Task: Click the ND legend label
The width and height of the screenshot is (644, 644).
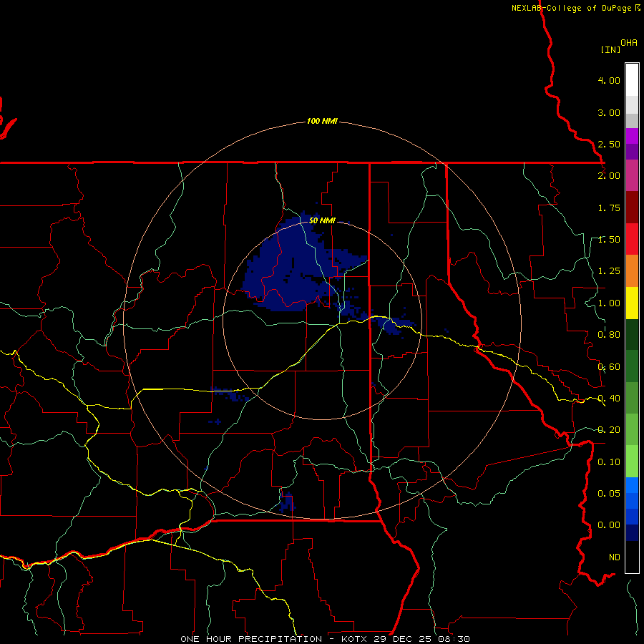Action: (615, 557)
